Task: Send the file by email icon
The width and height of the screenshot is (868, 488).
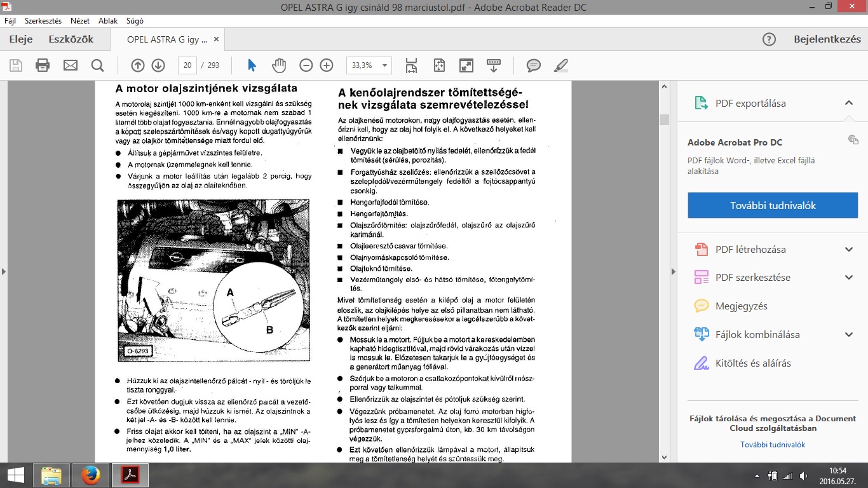Action: tap(70, 65)
